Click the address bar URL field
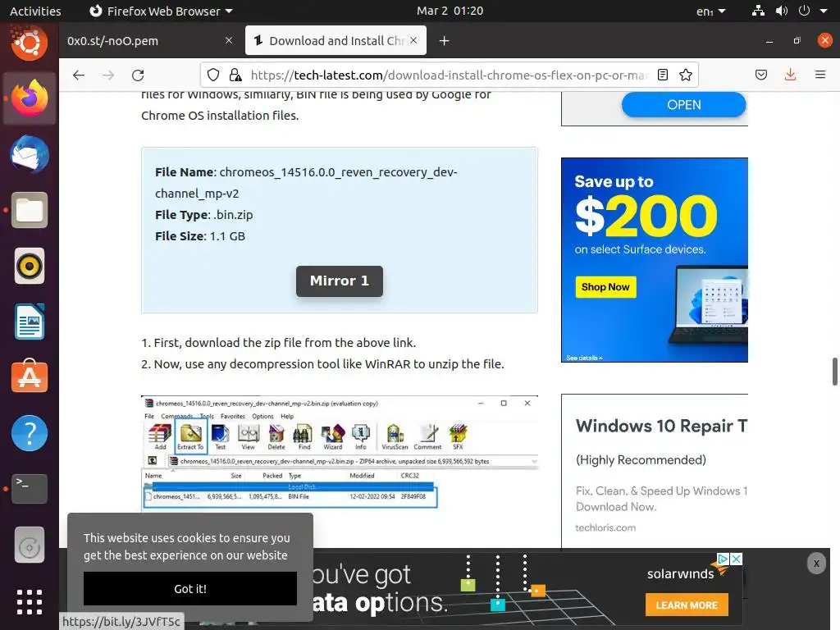The image size is (840, 630). click(449, 75)
